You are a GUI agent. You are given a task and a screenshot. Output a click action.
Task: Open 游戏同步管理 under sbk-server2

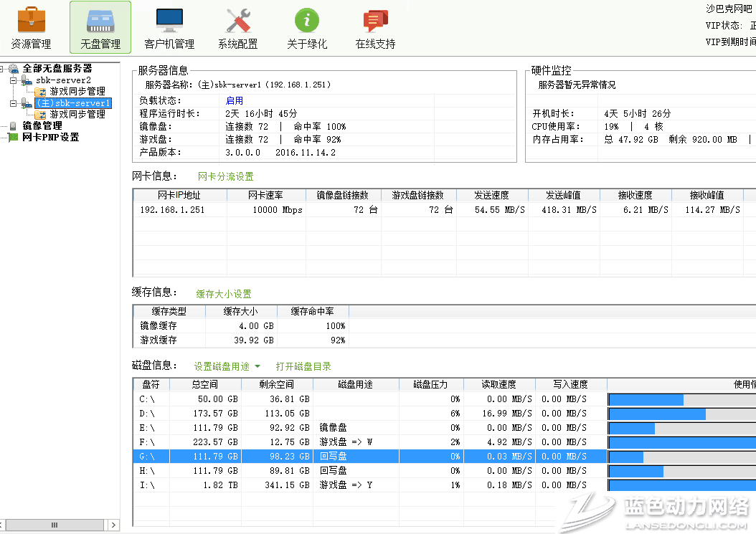(x=77, y=92)
